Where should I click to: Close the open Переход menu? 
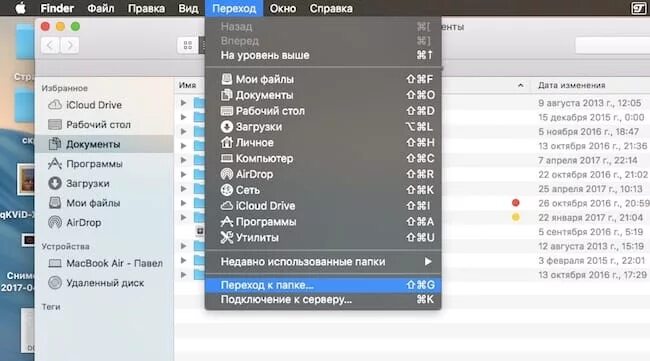tap(234, 8)
